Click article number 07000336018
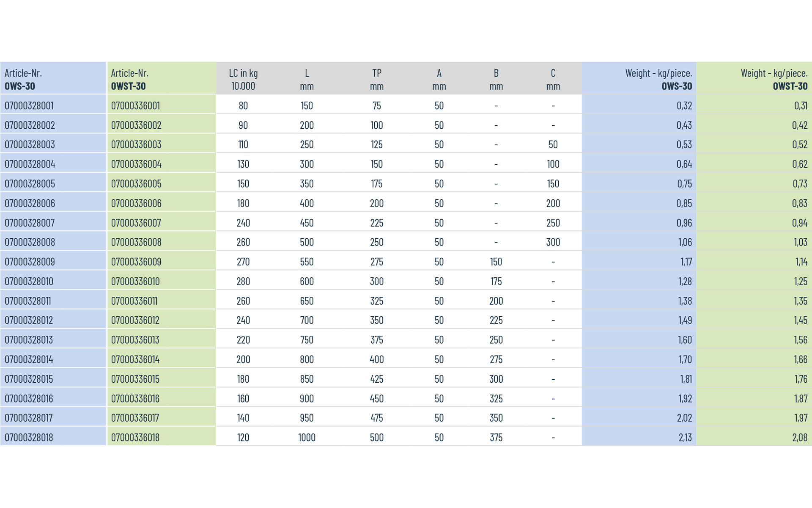Screen dimensions: 812x508 click(135, 437)
